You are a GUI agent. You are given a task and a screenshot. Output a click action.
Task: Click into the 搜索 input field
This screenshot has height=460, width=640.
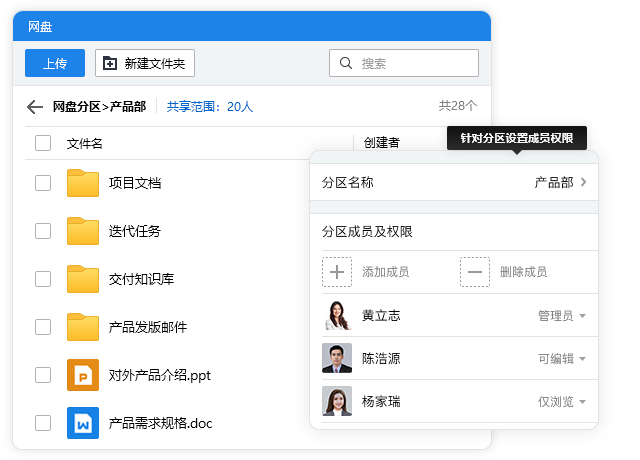coord(412,63)
